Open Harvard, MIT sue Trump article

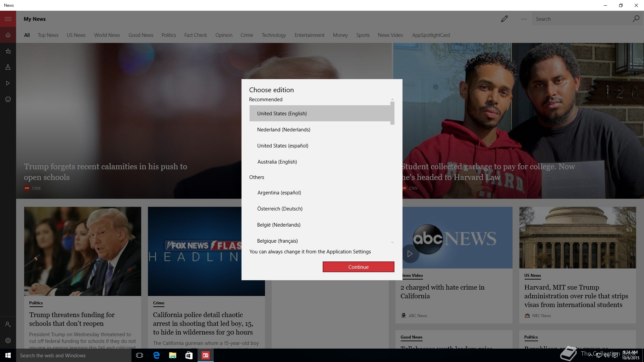[x=576, y=296]
